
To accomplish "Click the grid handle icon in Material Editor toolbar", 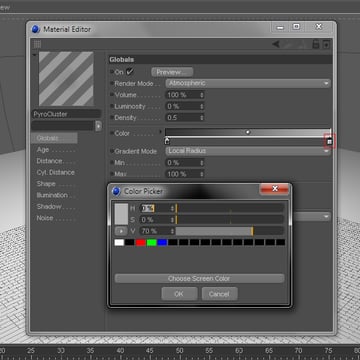I will pos(37,44).
